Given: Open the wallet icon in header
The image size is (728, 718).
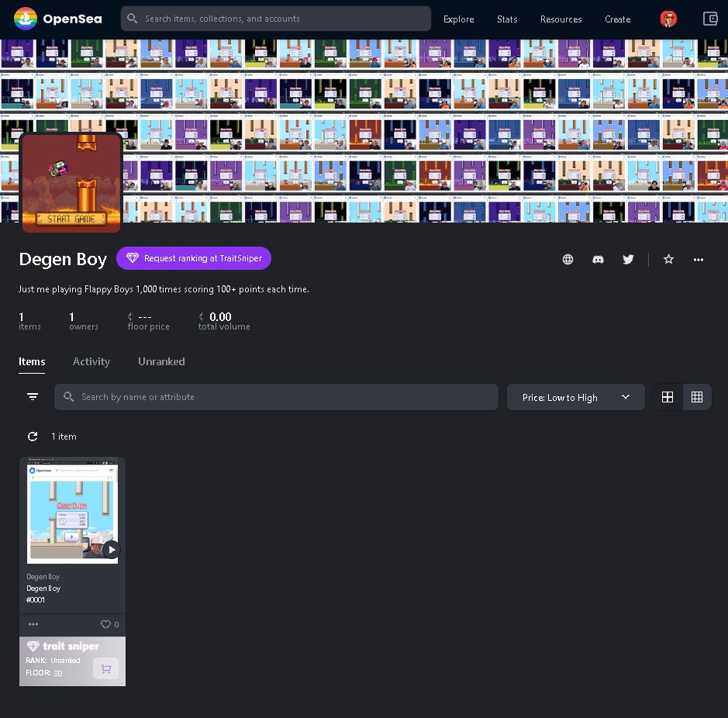Looking at the screenshot, I should coord(710,19).
